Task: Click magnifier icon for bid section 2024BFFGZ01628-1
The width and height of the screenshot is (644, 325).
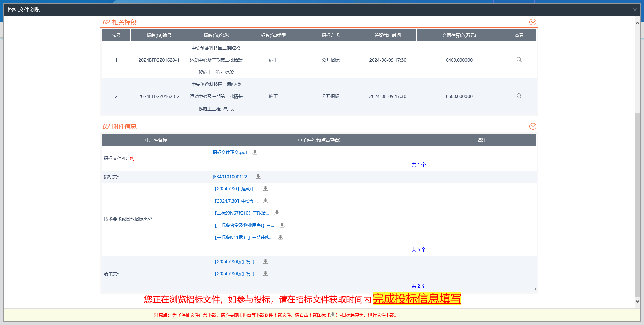Action: [519, 60]
